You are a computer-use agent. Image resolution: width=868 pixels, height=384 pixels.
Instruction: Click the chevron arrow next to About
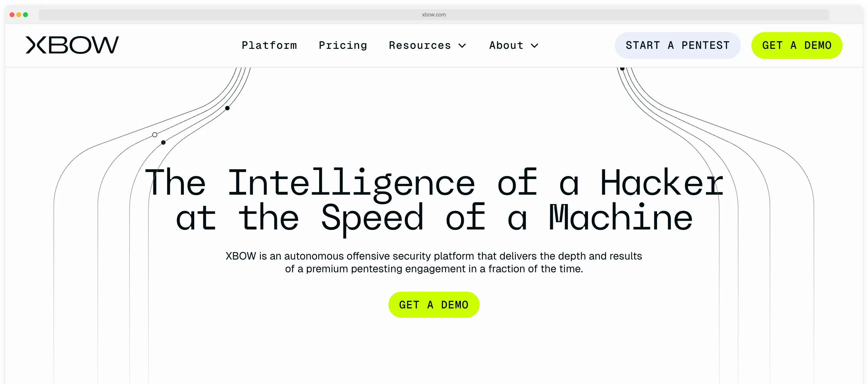coord(535,46)
